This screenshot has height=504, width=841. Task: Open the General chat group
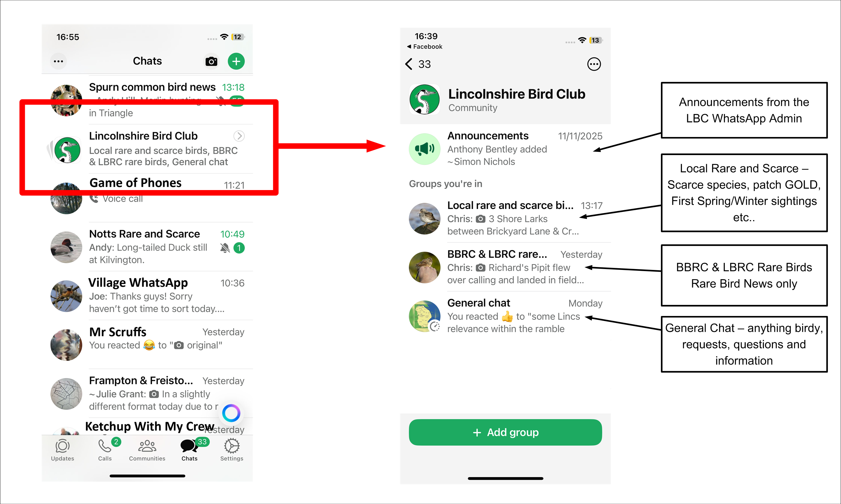click(x=505, y=316)
